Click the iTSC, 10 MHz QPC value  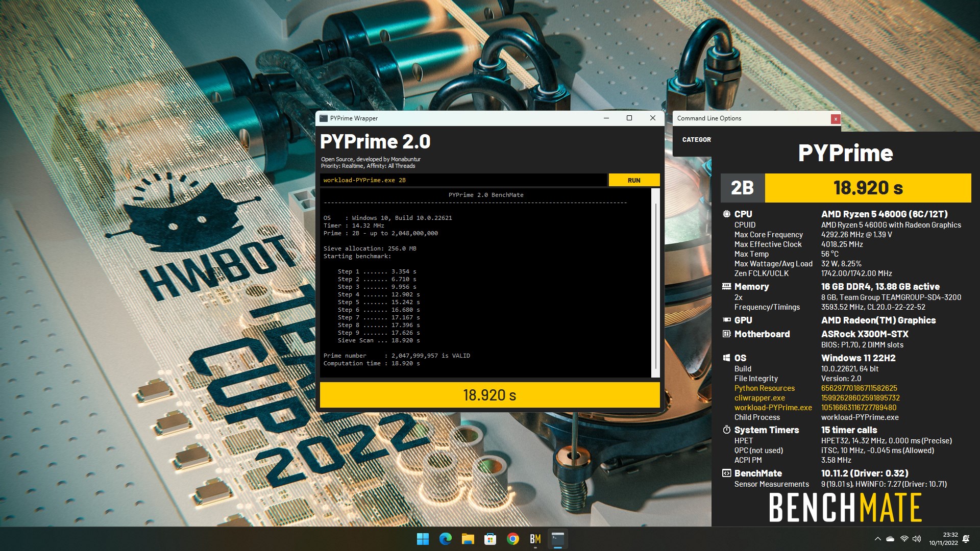[877, 450]
